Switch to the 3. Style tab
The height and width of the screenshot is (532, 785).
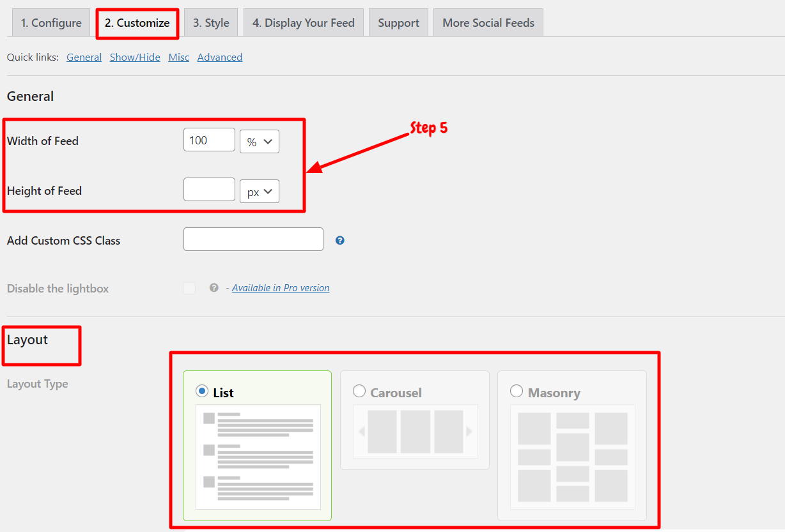[211, 23]
